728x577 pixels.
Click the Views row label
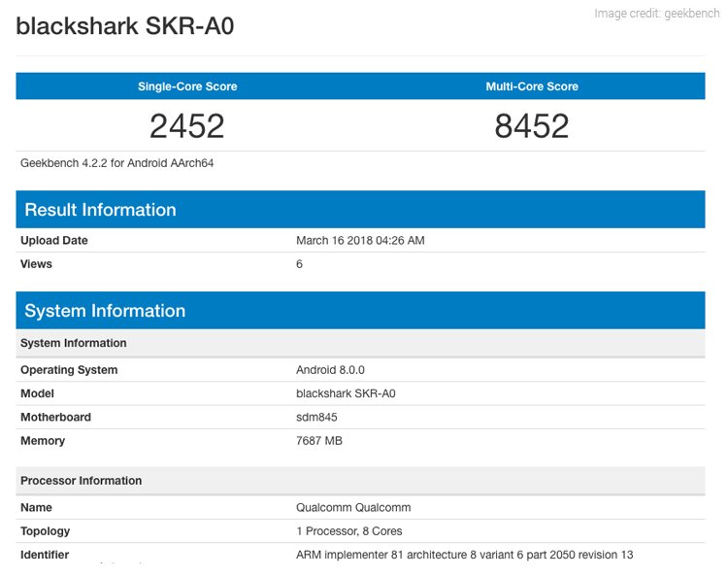36,264
